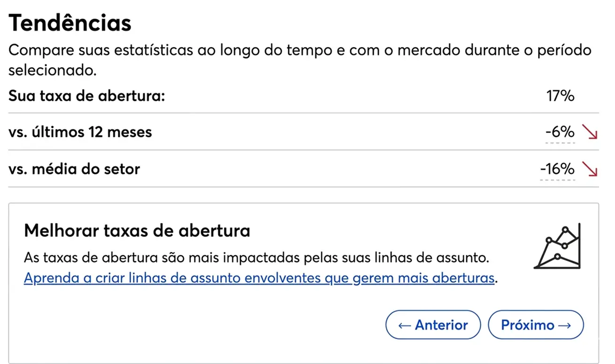
Task: Click the 17% open rate value
Action: click(x=560, y=96)
